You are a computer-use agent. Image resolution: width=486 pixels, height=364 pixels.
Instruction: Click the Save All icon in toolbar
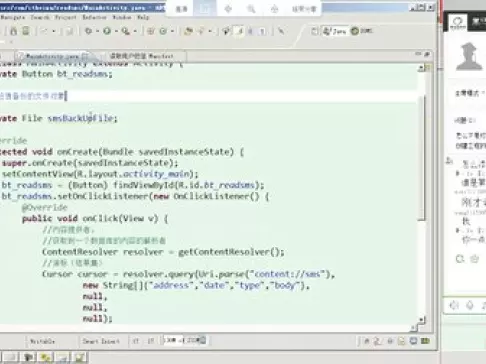(x=26, y=31)
